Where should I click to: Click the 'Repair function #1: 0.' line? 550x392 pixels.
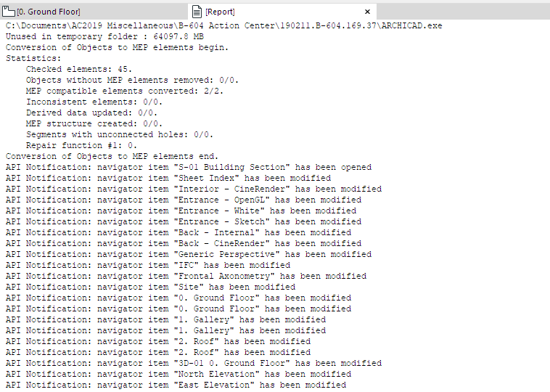(81, 145)
